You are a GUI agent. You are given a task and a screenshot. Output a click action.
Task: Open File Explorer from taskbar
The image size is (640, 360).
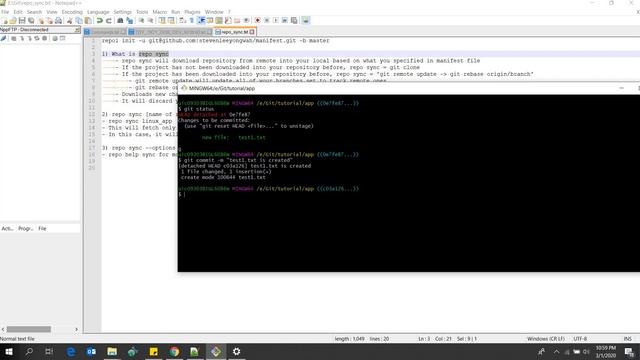(112, 351)
